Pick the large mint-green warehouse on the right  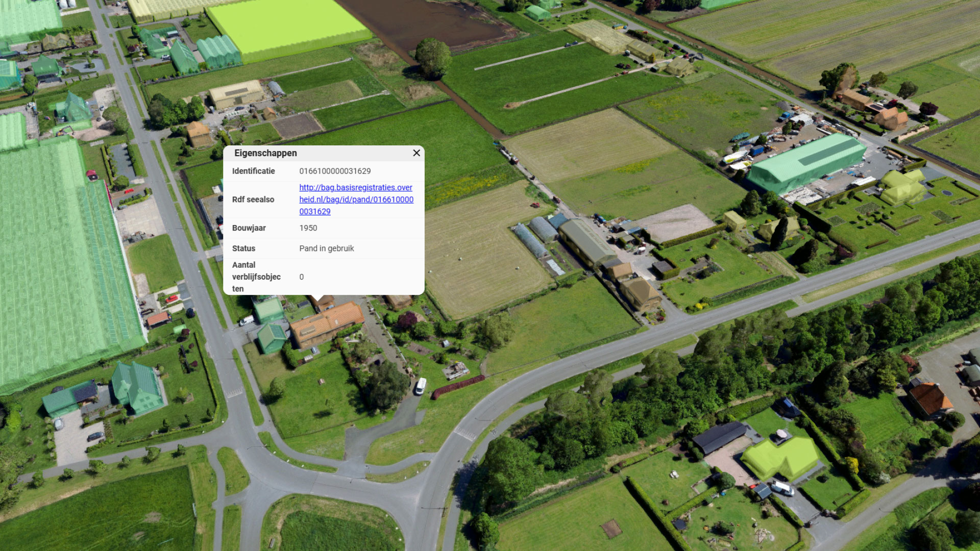pos(805,162)
